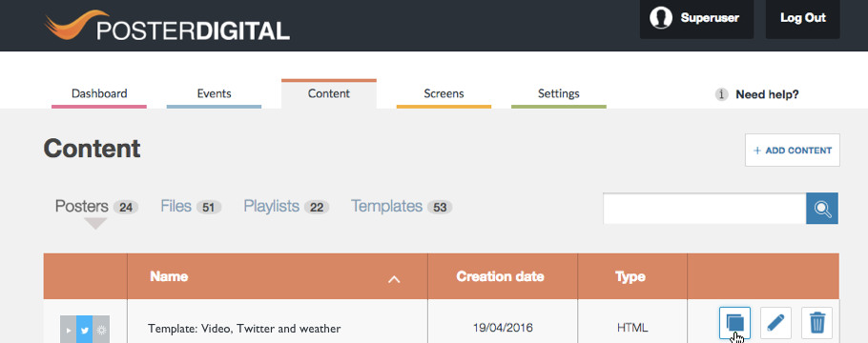Click the PosterDigital logo
868x343 pixels.
click(167, 26)
